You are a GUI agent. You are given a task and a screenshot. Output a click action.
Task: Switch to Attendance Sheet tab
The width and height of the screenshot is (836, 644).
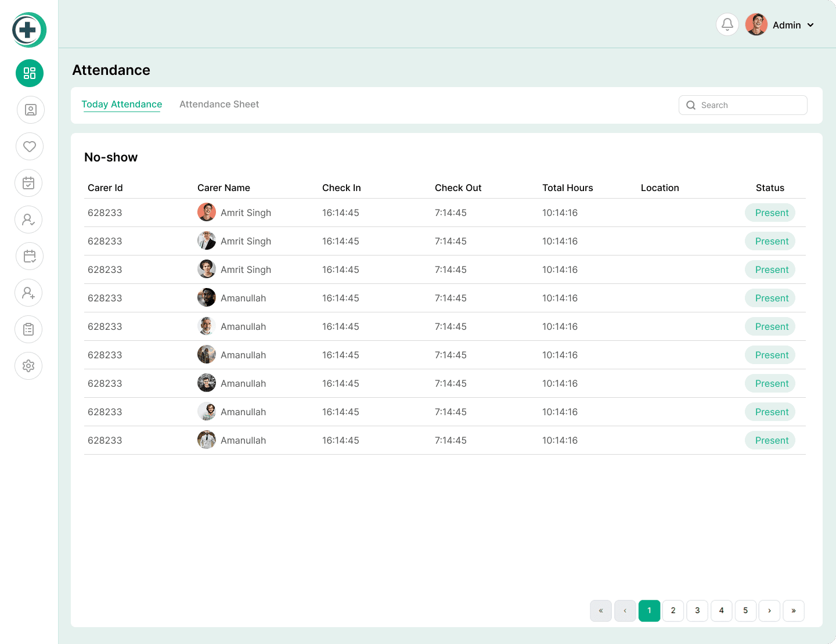point(219,104)
